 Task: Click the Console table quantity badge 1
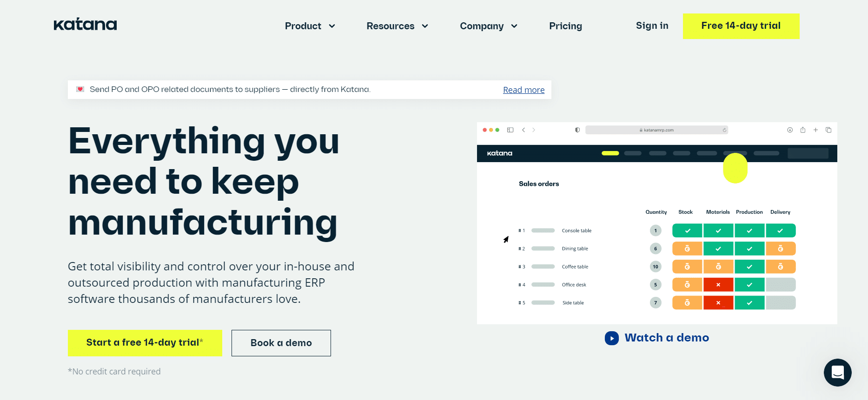coord(656,230)
